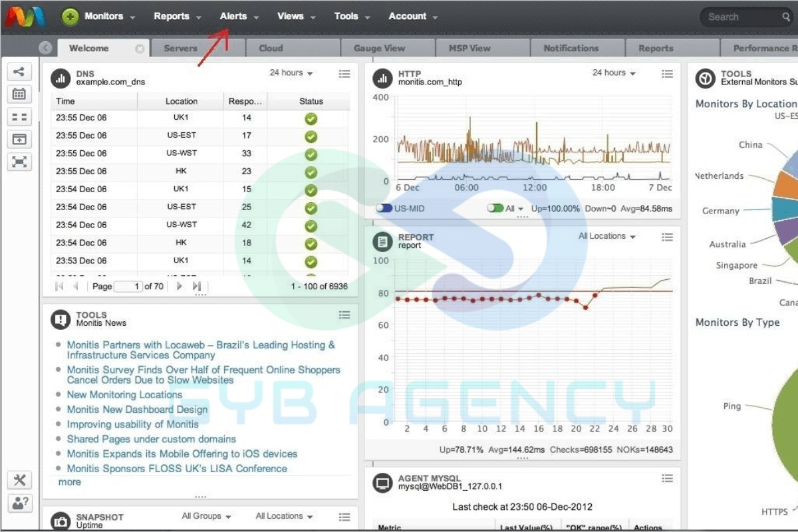Open the Alerts menu
Viewport: 798px width, 532px height.
(x=239, y=17)
